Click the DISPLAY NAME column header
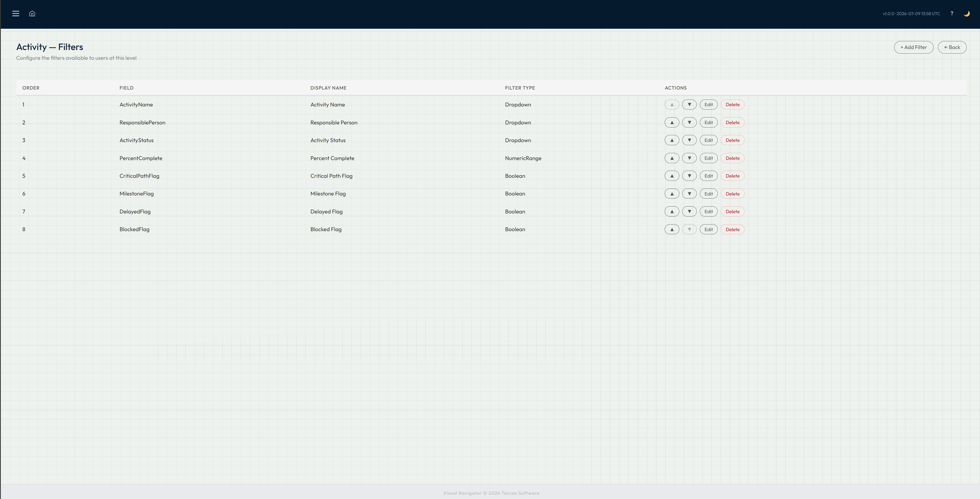Image resolution: width=980 pixels, height=499 pixels. click(x=328, y=88)
